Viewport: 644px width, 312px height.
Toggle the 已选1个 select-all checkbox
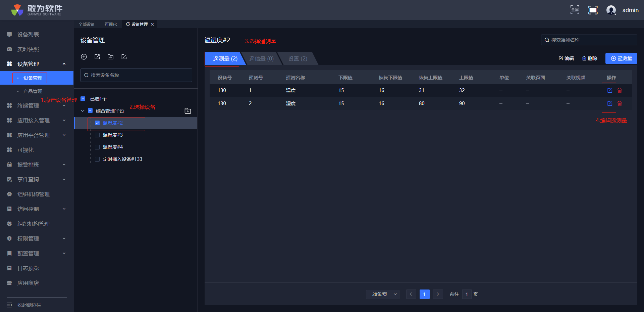(x=83, y=99)
